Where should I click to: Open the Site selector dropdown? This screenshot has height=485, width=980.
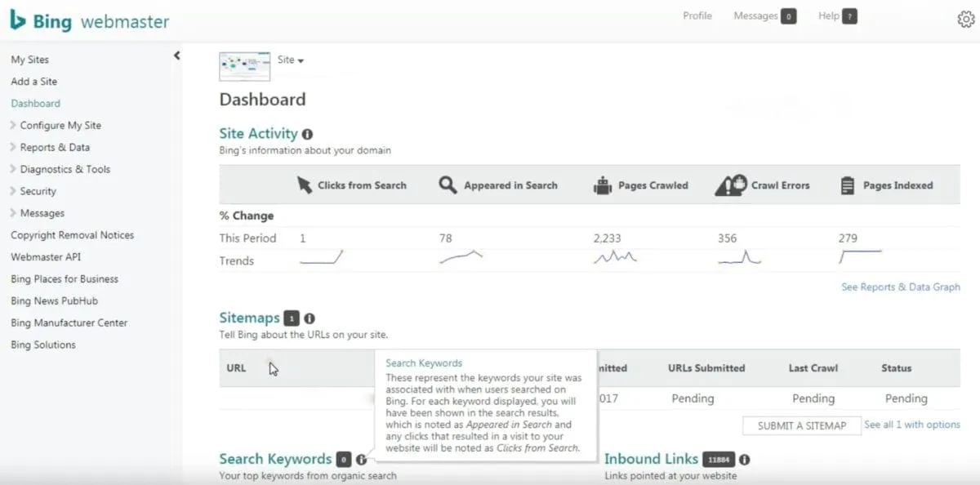291,59
